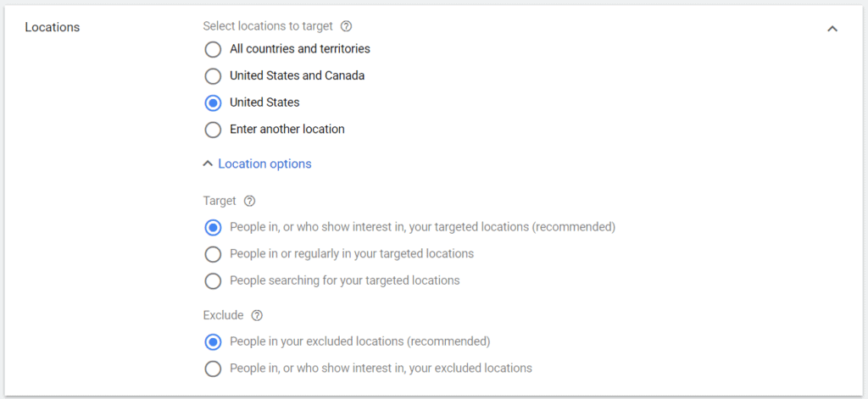Choose People searching for your targeted locations
The image size is (868, 399).
tap(213, 280)
